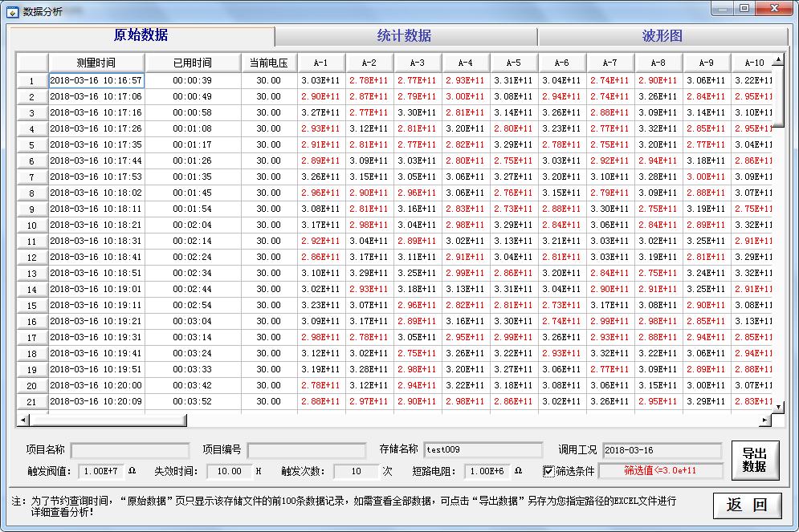Click the vertical scrollbar down arrow
799x532 pixels.
point(777,408)
